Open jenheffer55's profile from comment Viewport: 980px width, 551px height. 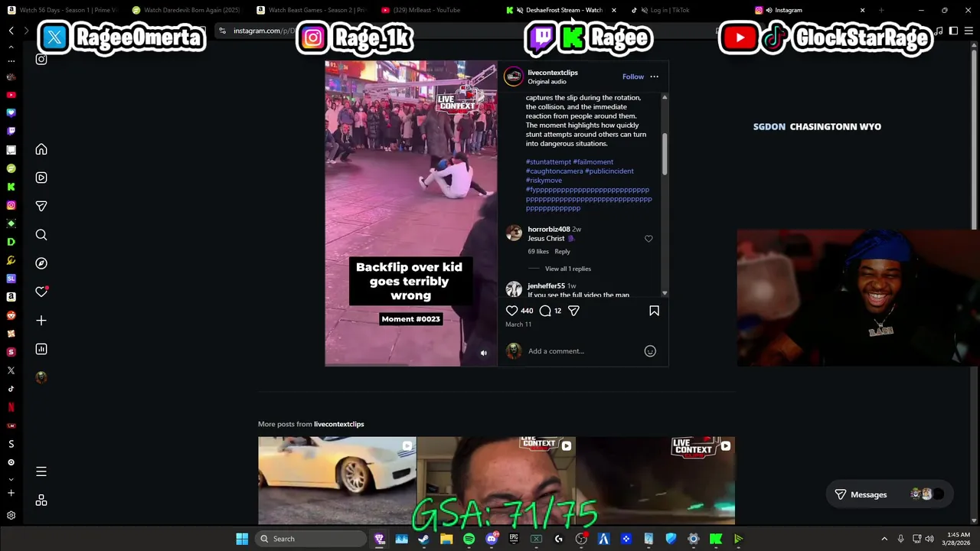pos(546,286)
